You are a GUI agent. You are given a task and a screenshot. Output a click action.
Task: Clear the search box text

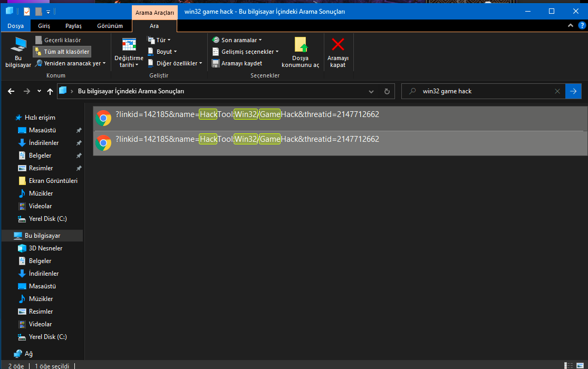click(557, 91)
